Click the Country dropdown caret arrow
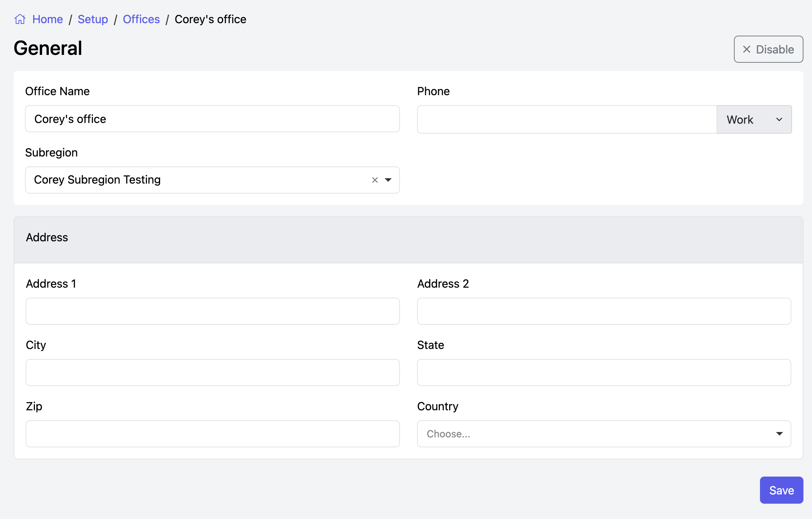Screen dimensions: 812x519 click(x=780, y=434)
